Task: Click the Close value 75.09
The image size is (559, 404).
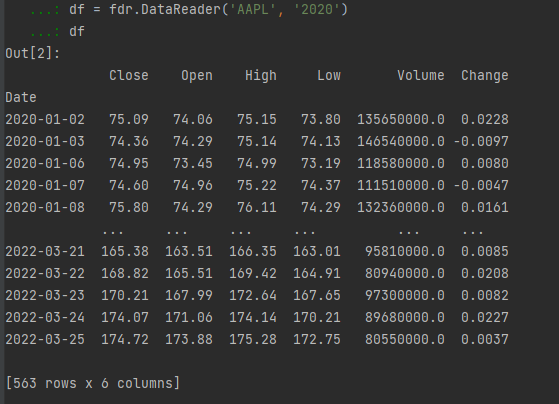Action: (129, 119)
